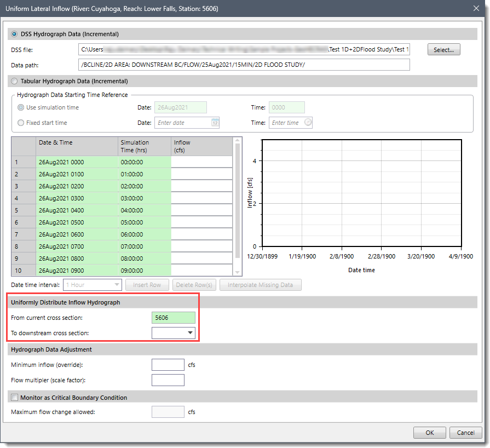Click the Inflow cell for row 6
This screenshot has height=448, width=490.
coord(201,222)
